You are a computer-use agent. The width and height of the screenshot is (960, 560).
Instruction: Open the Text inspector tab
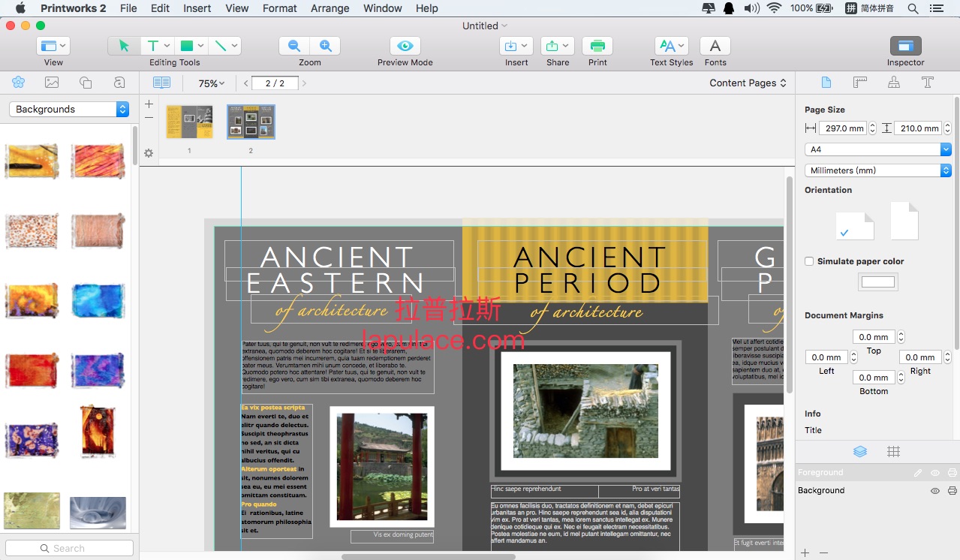coord(928,83)
